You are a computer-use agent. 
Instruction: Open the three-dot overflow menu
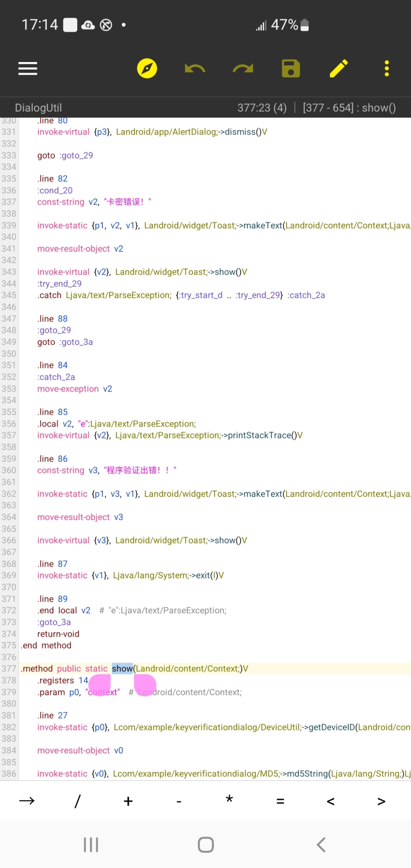pos(387,69)
